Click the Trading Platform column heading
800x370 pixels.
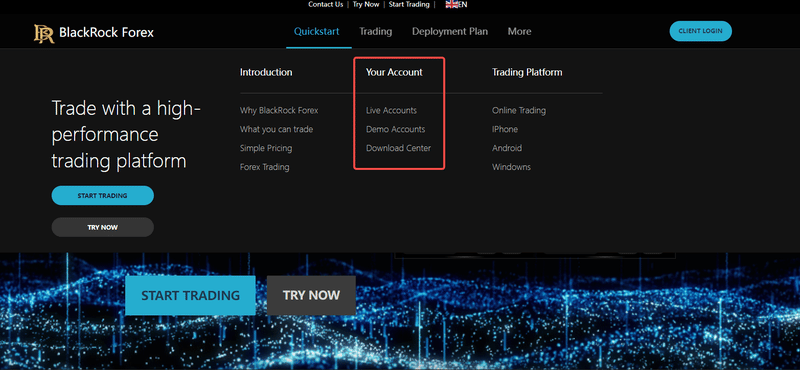[527, 72]
